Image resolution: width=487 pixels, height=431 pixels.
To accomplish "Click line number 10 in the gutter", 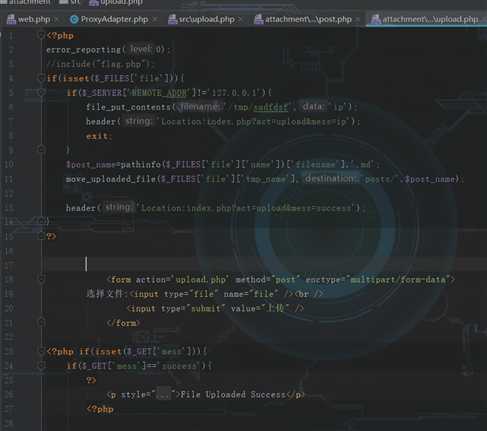I will pos(9,165).
